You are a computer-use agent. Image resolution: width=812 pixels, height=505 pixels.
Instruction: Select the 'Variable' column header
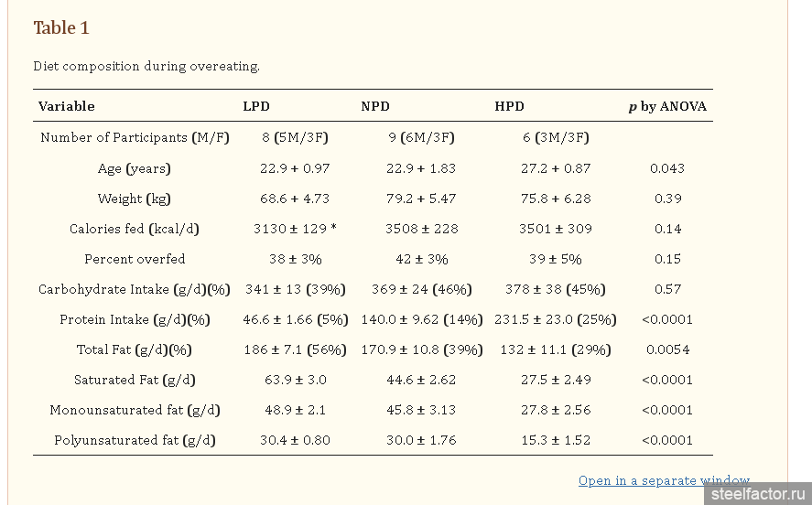(67, 106)
